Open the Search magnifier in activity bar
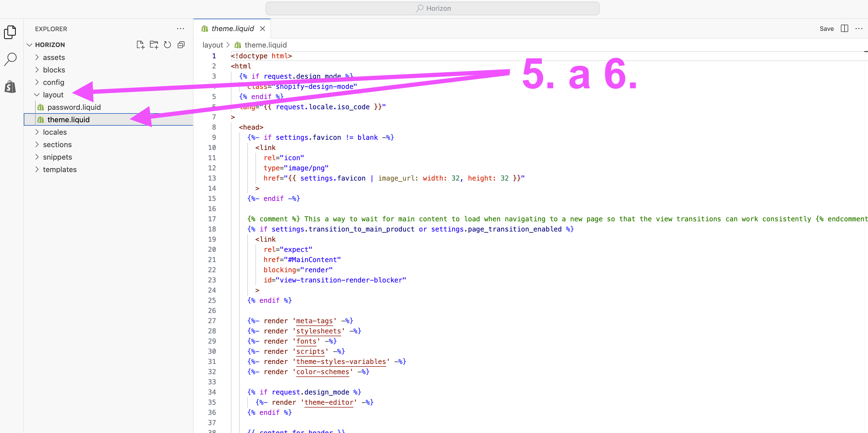 (10, 59)
